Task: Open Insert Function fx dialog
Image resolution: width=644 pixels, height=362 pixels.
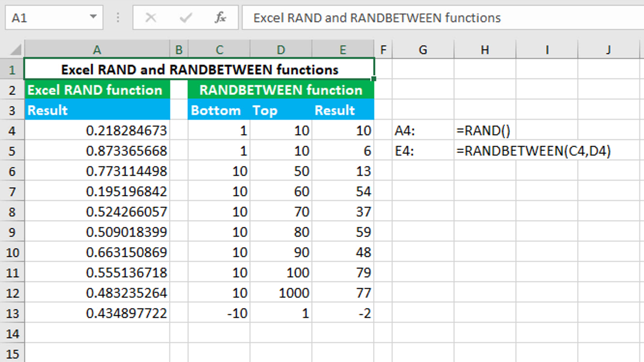Action: pyautogui.click(x=220, y=17)
